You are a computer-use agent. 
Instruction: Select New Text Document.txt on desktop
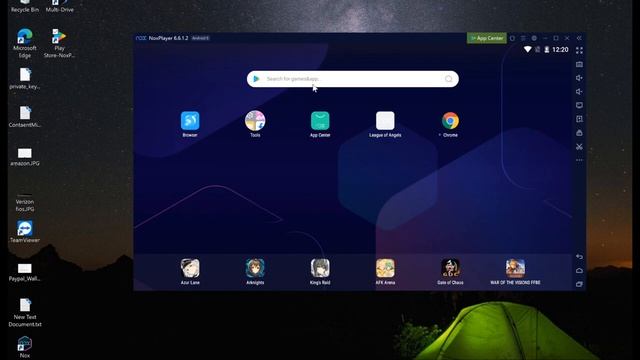point(25,313)
